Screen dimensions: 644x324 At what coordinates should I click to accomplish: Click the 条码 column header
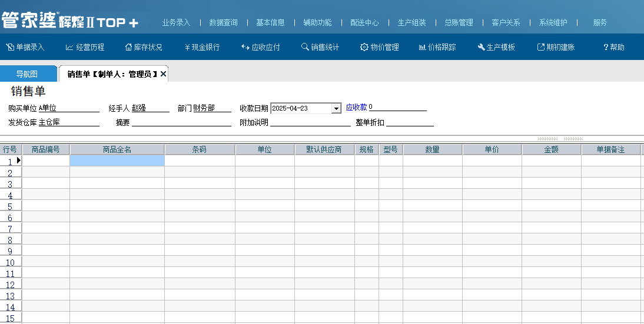pyautogui.click(x=200, y=150)
